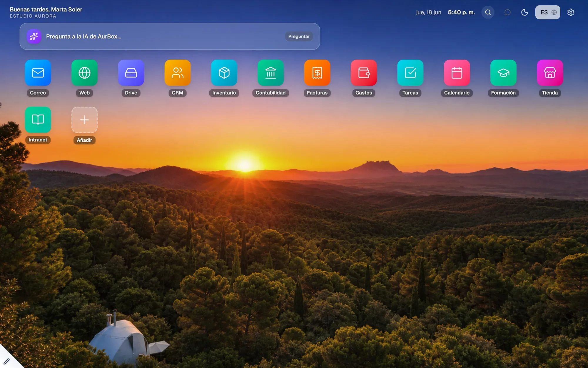
Task: Click the pencil edit icon in the corner
Action: tap(6, 361)
